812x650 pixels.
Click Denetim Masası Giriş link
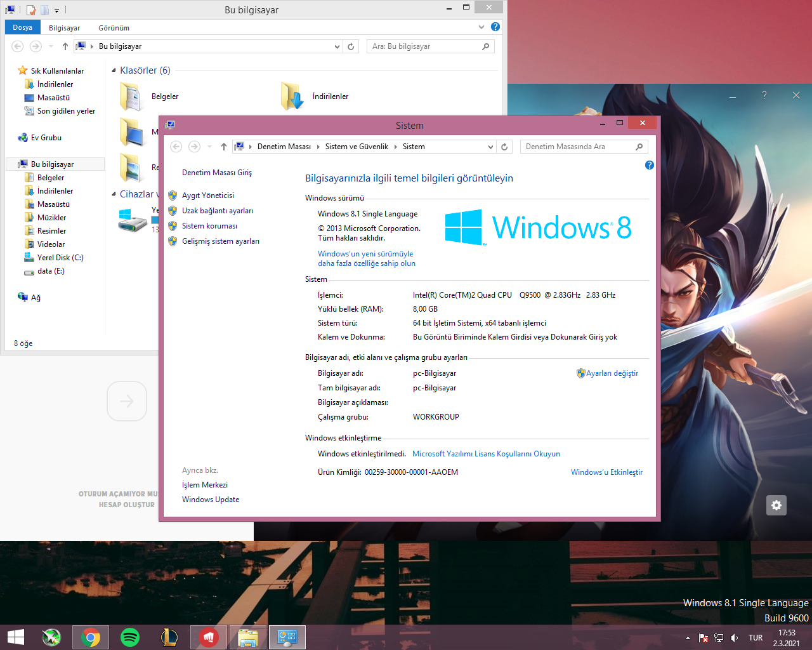[217, 173]
